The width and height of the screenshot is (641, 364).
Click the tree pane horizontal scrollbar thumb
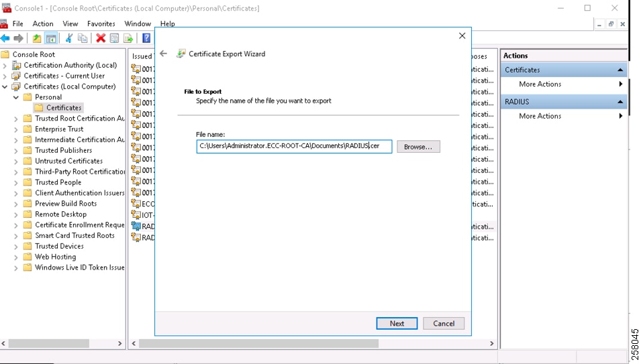[x=48, y=344]
